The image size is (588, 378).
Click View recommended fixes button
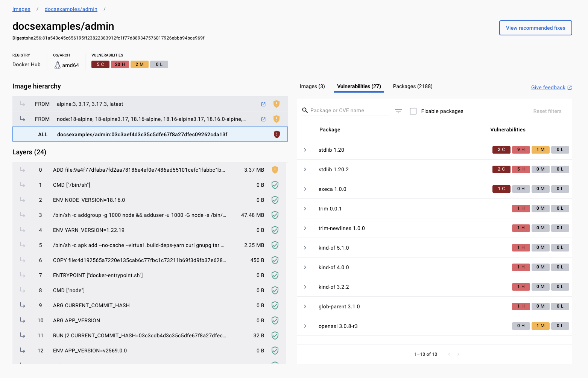click(x=535, y=28)
